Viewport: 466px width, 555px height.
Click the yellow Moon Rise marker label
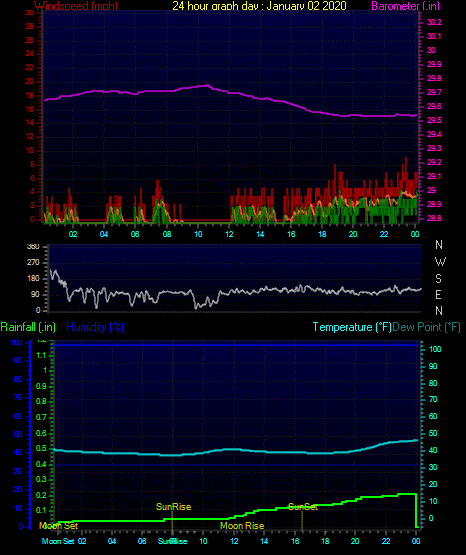[242, 526]
